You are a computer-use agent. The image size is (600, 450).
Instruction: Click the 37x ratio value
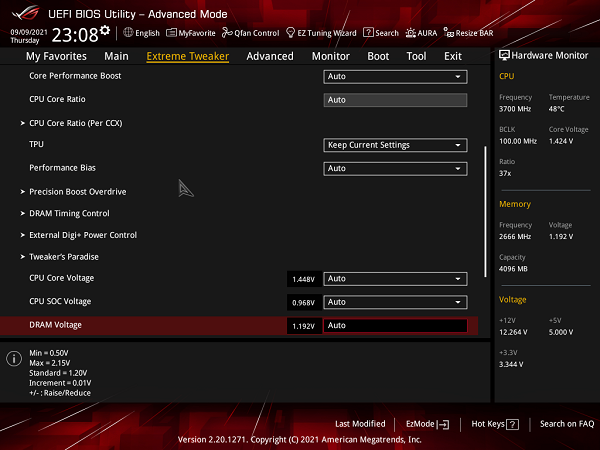[505, 174]
